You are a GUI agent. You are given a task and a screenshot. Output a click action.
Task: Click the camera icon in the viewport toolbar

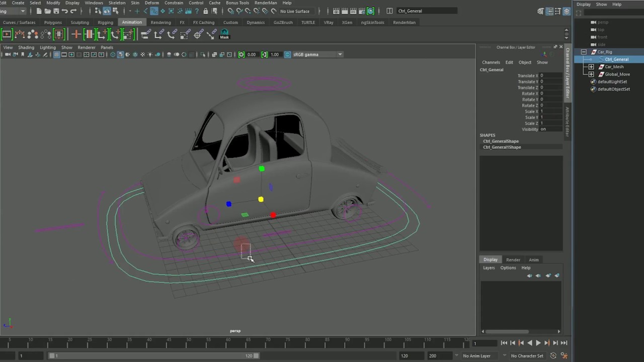7,54
